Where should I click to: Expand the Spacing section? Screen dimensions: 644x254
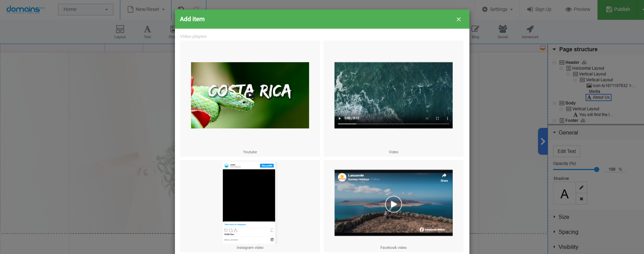(568, 232)
